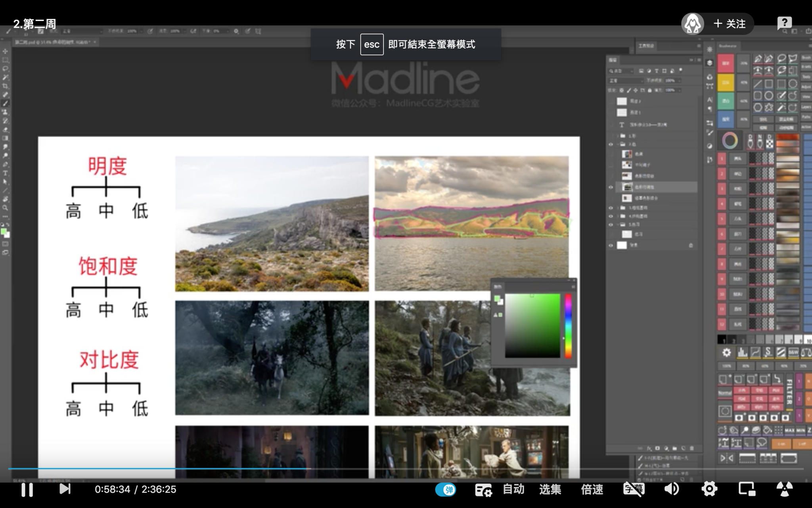Follow the uploader with +关注
812x508 pixels.
click(x=730, y=24)
